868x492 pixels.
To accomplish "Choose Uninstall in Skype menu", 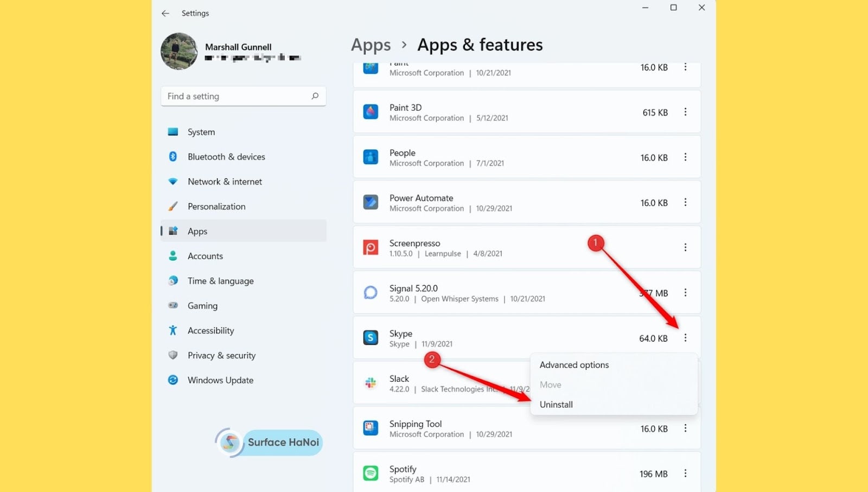I will click(614, 405).
